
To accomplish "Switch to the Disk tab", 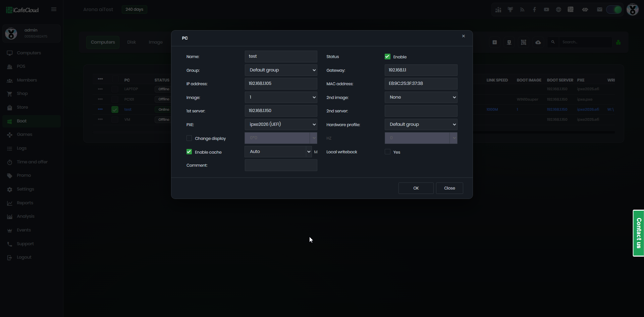I will pos(131,42).
